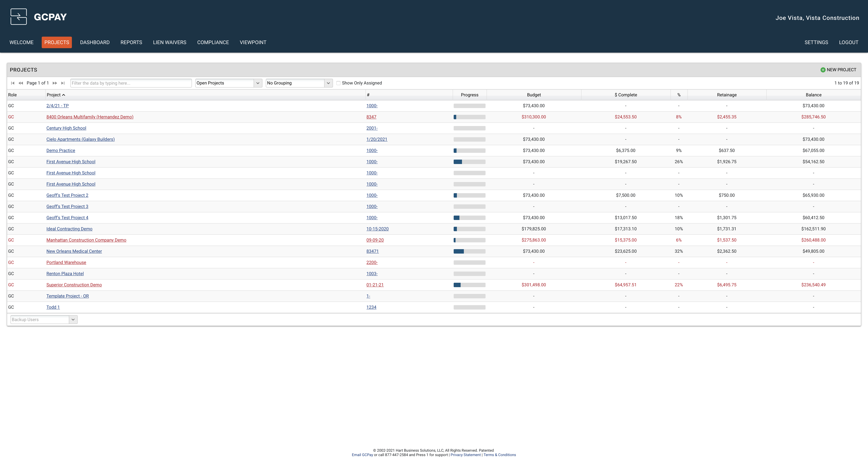Jump to last page icon

coord(63,83)
